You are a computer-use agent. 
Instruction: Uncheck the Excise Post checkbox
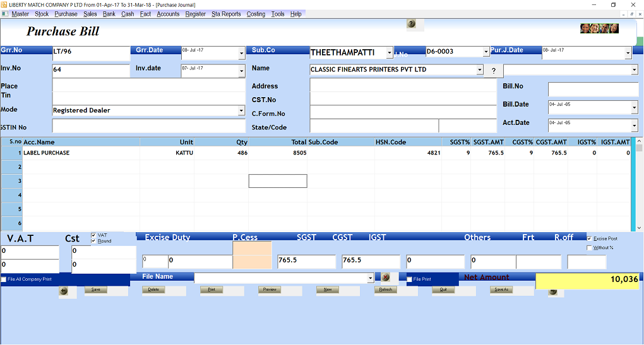[590, 239]
